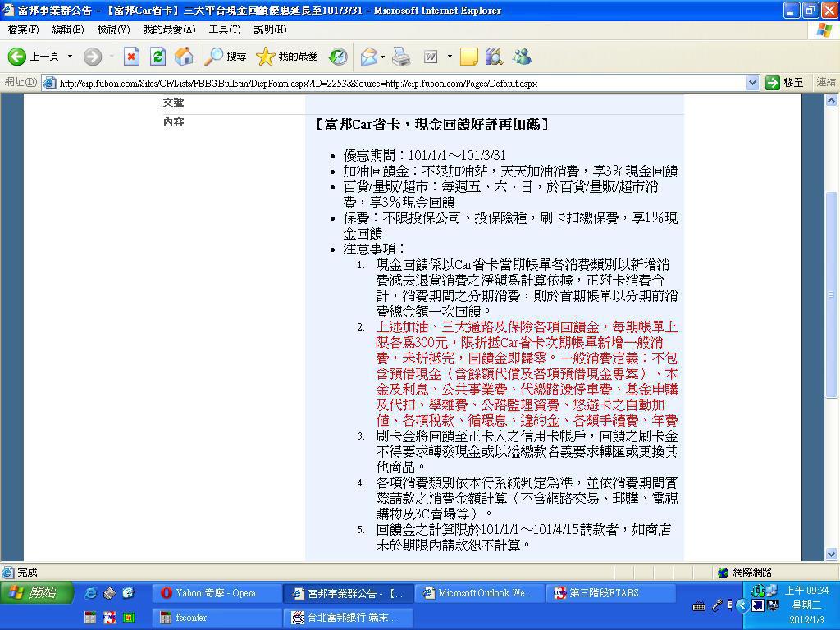
Task: Click the monitor tray icon
Action: pyautogui.click(x=773, y=606)
